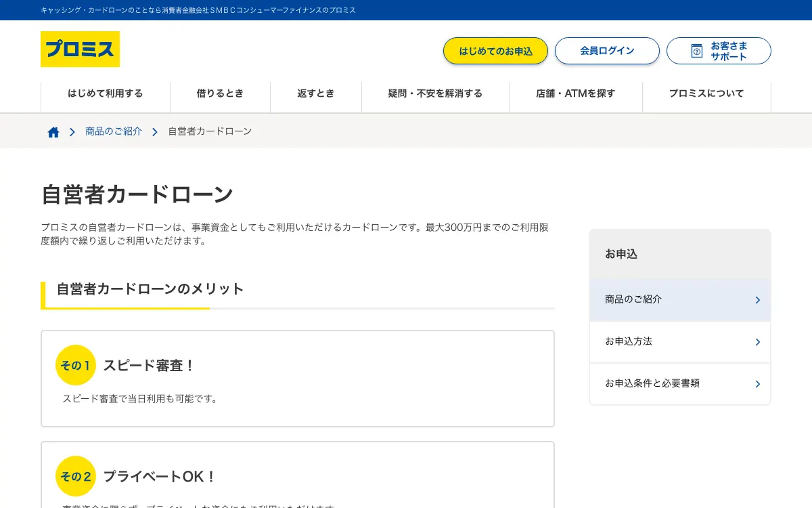812x508 pixels.
Task: Click the top blue banner tagline text
Action: [198, 10]
